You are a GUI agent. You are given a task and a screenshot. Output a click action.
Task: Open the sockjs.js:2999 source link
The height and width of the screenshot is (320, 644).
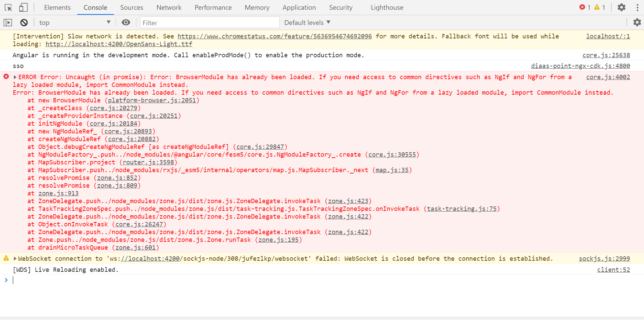tap(604, 258)
